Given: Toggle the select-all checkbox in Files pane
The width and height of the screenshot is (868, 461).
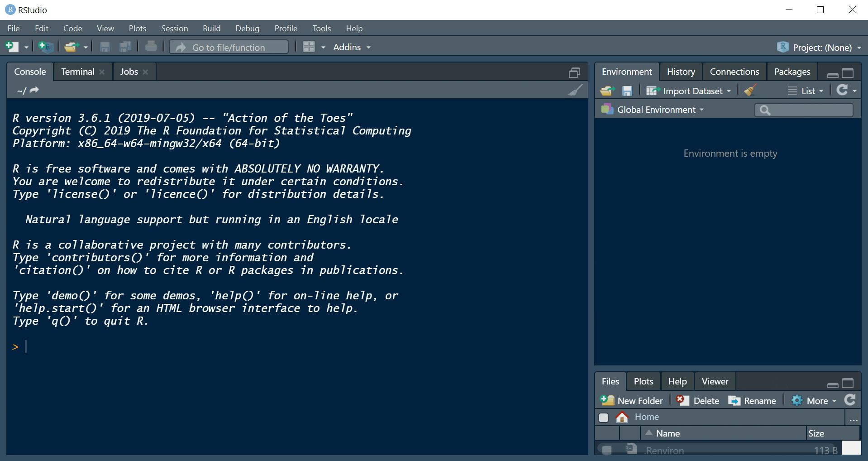Looking at the screenshot, I should point(603,418).
